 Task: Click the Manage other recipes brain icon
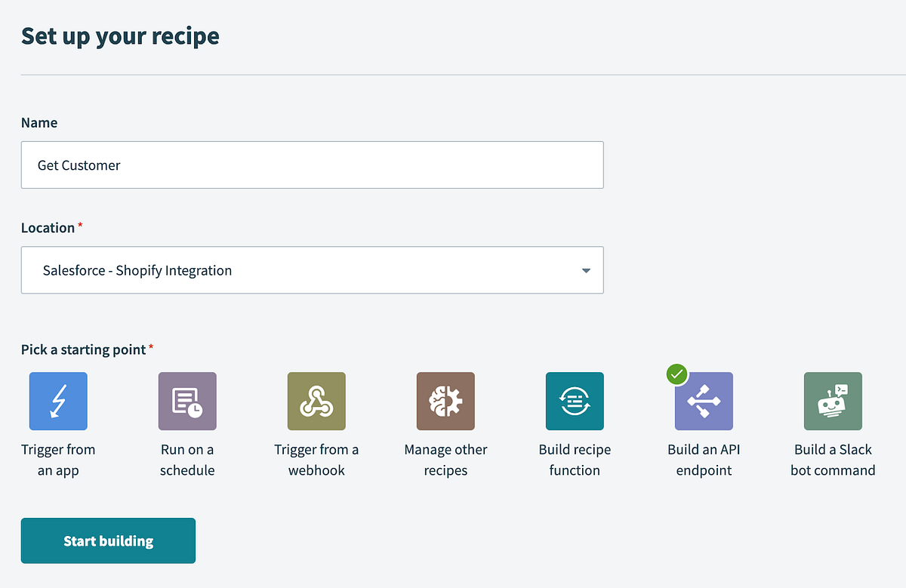tap(445, 401)
